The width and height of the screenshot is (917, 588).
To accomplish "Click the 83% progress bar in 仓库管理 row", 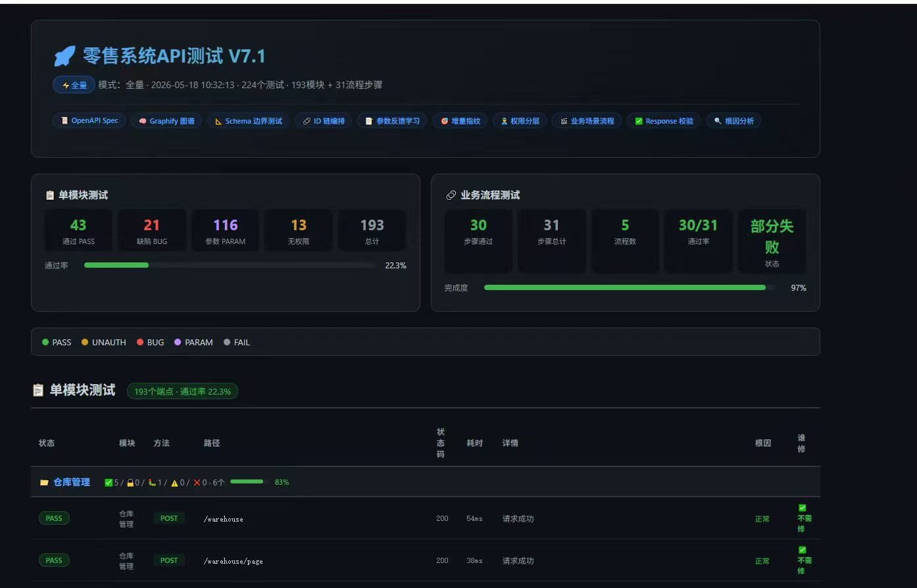I will tap(250, 482).
